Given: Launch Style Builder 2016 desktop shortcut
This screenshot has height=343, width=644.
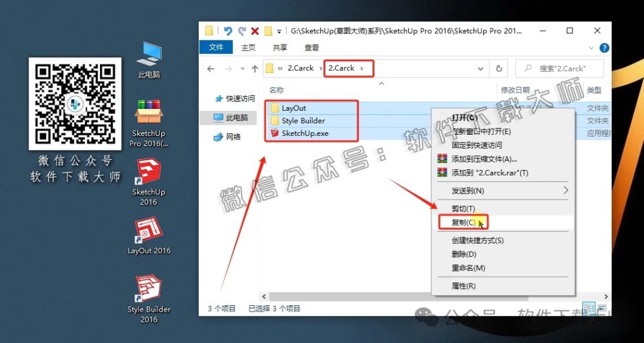Looking at the screenshot, I should click(x=148, y=299).
